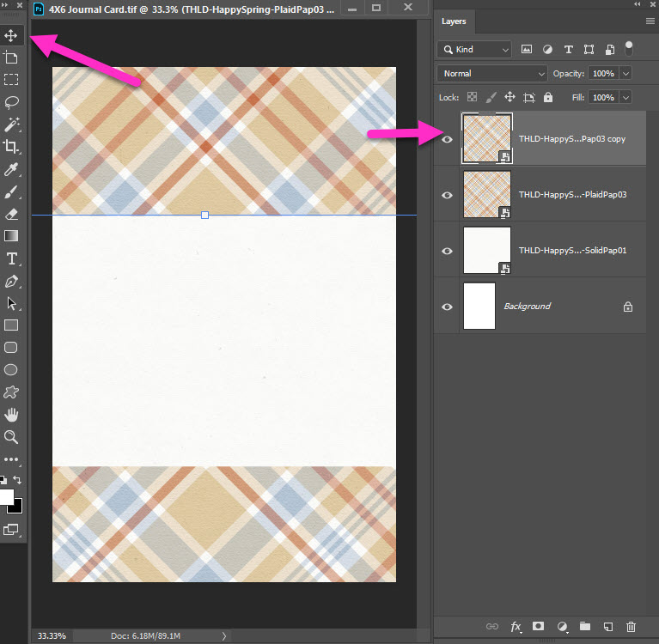Viewport: 659px width, 644px height.
Task: Swap foreground and background colors
Action: (x=17, y=480)
